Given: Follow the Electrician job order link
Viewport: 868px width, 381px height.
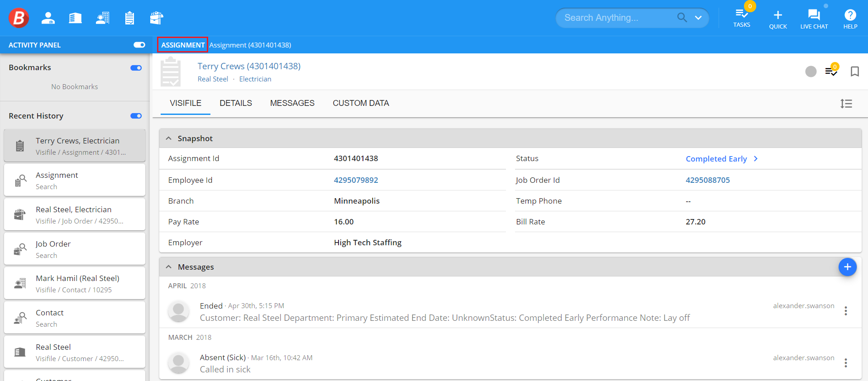Looking at the screenshot, I should click(255, 79).
